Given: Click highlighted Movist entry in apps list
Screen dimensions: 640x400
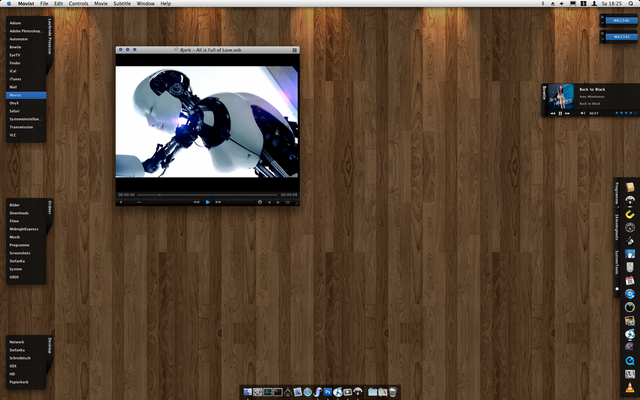Looking at the screenshot, I should point(26,95).
